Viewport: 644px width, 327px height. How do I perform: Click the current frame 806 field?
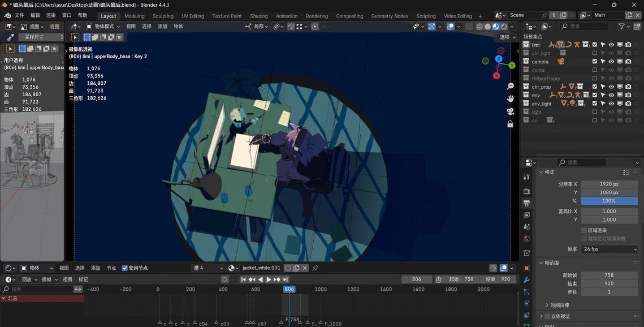(417, 279)
